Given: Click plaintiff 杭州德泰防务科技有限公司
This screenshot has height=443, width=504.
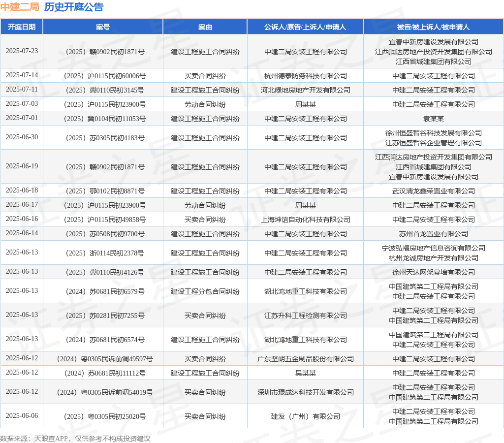Looking at the screenshot, I should coord(305,76).
